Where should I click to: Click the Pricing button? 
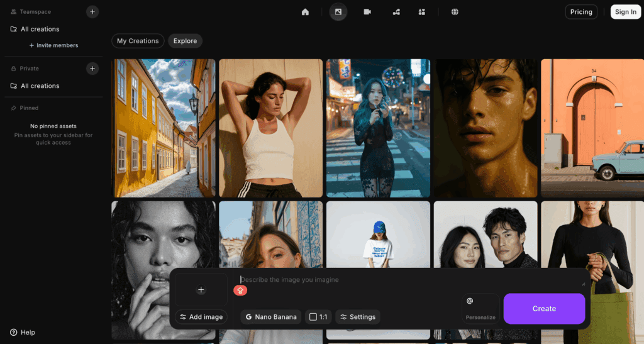pyautogui.click(x=581, y=12)
